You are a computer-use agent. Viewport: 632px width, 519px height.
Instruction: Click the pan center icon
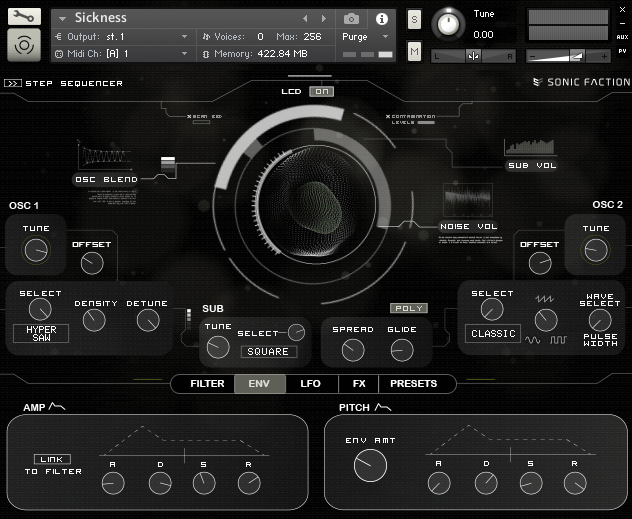coord(473,56)
